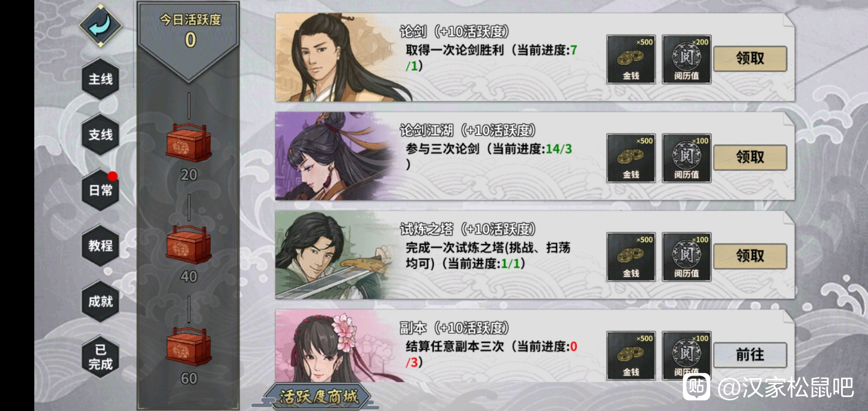Switch to the 支线 tab

pyautogui.click(x=100, y=135)
